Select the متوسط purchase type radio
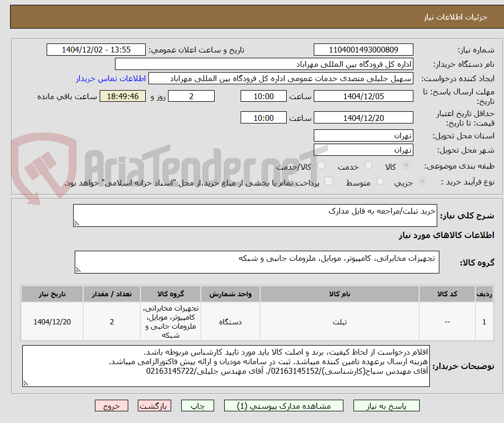Screen dimensions: 504x423 [380, 181]
